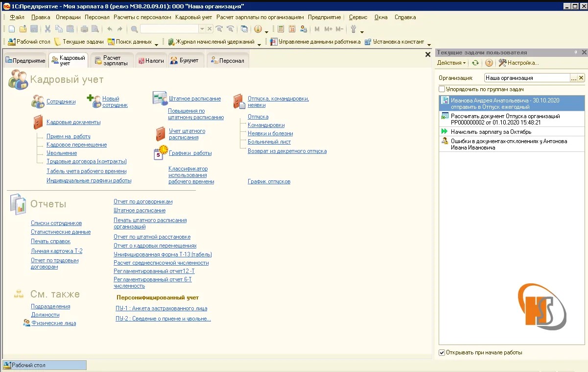588x372 pixels.
Task: Open the Файл menu
Action: point(17,17)
